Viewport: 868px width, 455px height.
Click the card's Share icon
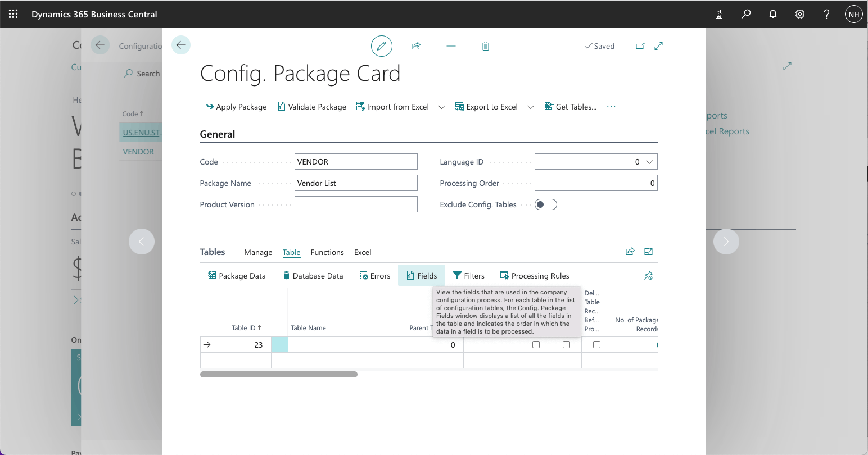click(416, 46)
